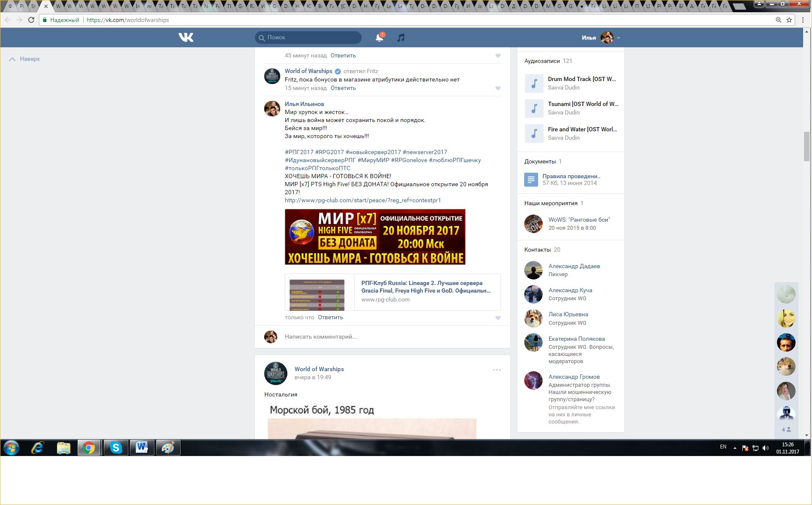Click the page vertical scrollbar thumb
The image size is (812, 505).
point(807,146)
